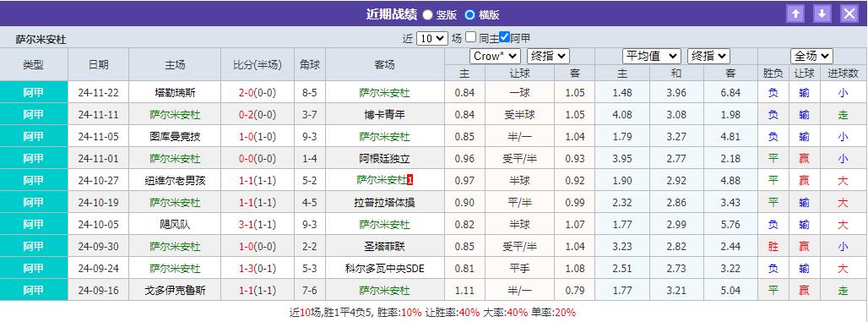
Task: Click the summary line 近10场,胜1平4负5
Action: (330, 312)
